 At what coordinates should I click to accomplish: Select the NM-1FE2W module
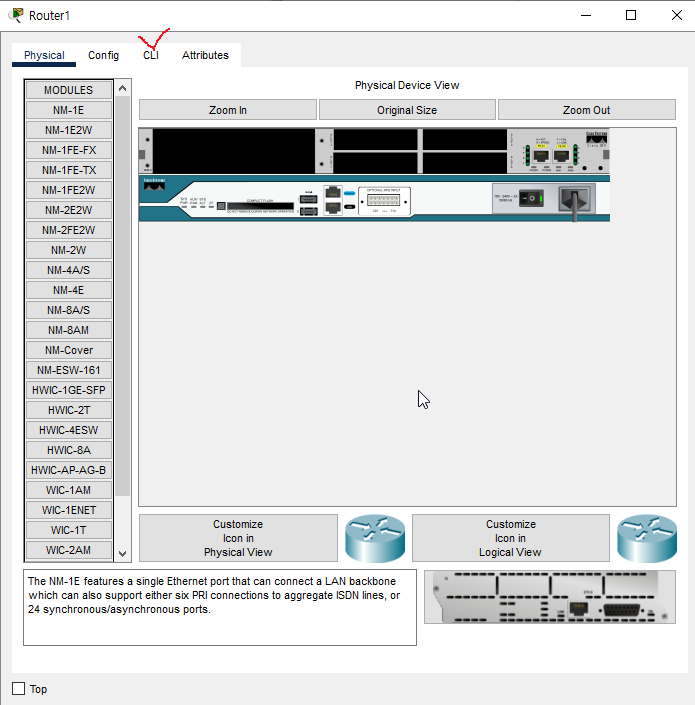pos(69,190)
